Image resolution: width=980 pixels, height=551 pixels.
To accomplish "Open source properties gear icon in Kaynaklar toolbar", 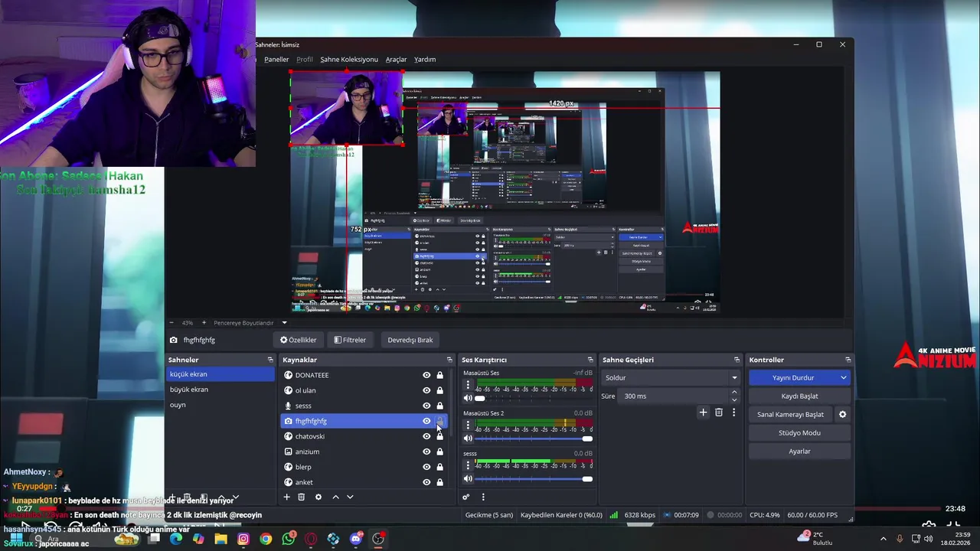I will [x=318, y=497].
